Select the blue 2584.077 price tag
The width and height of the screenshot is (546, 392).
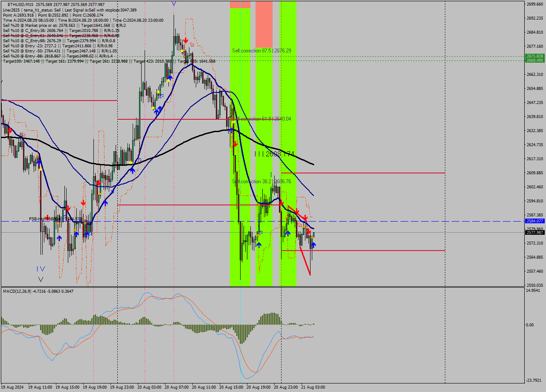[x=534, y=221]
